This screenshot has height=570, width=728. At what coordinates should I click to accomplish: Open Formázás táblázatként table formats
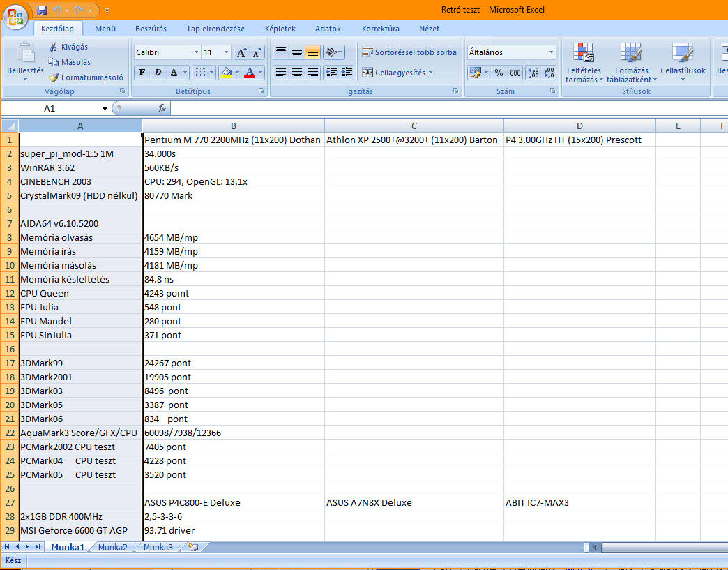[x=632, y=62]
